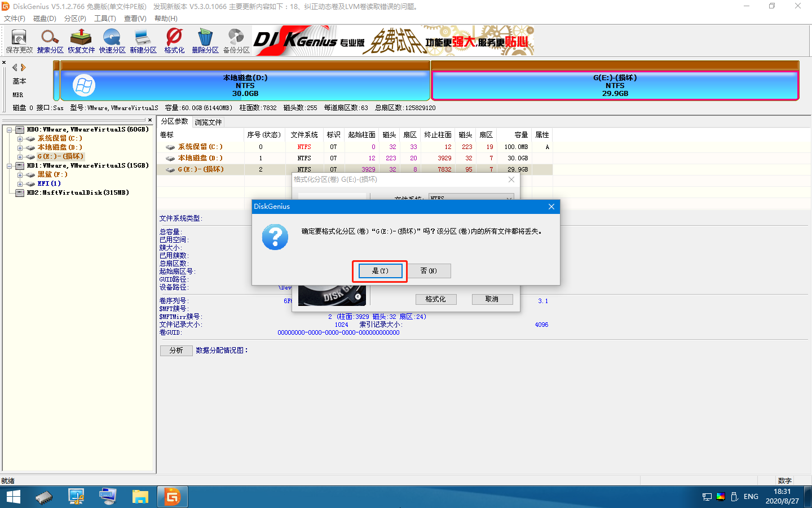Open the Windows Start menu
Screen dimensions: 812x508
(13, 497)
